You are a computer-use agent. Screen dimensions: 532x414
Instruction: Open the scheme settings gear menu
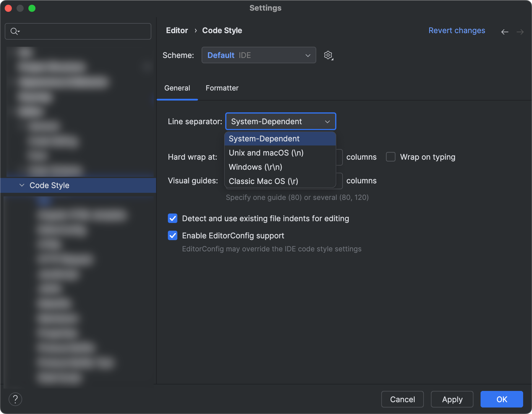click(x=328, y=55)
